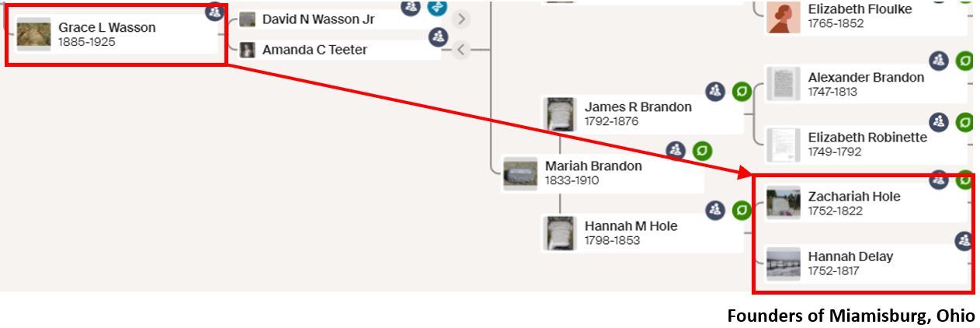This screenshot has height=328, width=980.
Task: Click the green leaf hint beside James R Brandon
Action: [x=742, y=92]
